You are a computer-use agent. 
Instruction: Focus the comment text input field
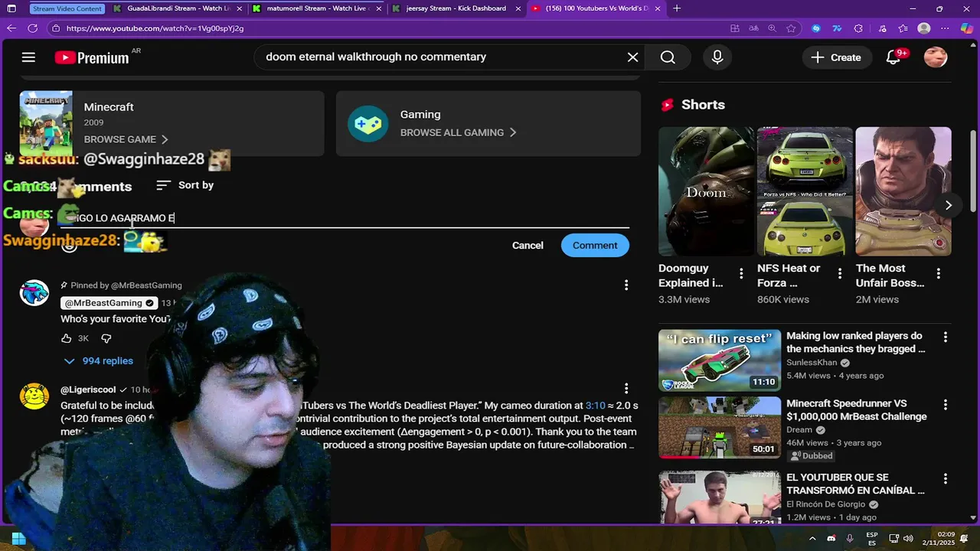tap(345, 218)
